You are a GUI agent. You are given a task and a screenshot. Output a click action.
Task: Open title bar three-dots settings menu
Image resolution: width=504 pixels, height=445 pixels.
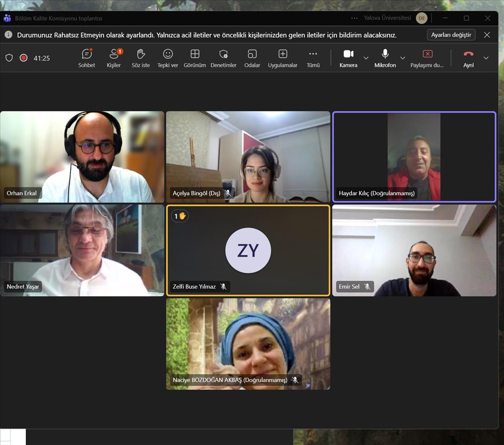click(355, 18)
